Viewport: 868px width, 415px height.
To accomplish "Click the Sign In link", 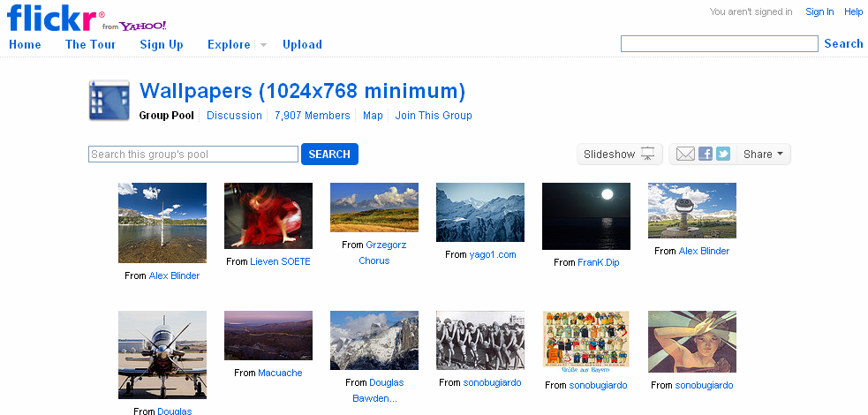I will pyautogui.click(x=819, y=11).
